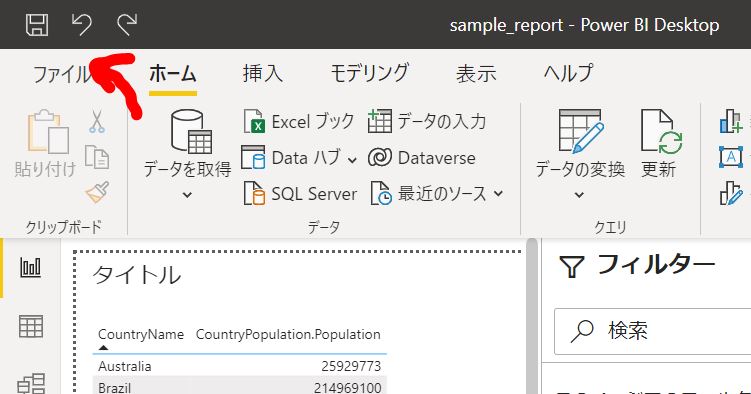Open 最近のソース recent sources
The height and width of the screenshot is (394, 751).
click(x=430, y=193)
